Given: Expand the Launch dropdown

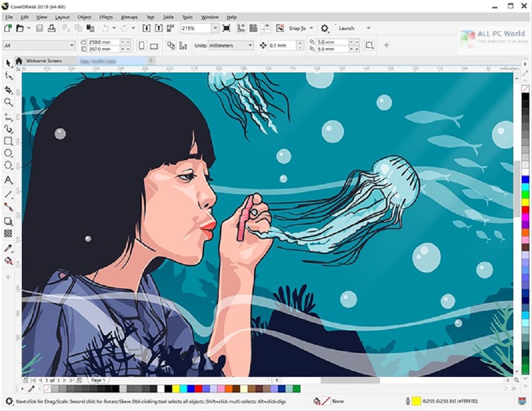Looking at the screenshot, I should [x=369, y=28].
